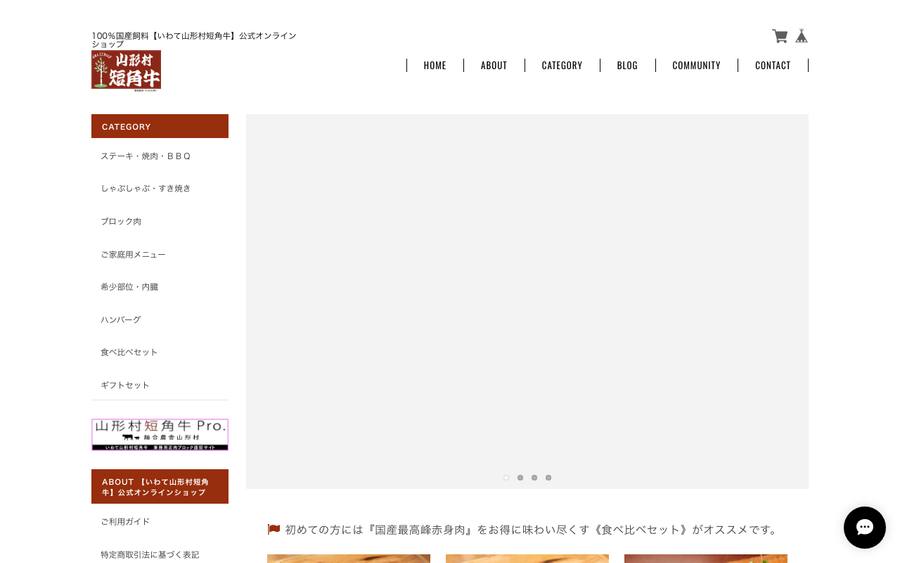This screenshot has height=563, width=900.
Task: Open the BLOG navigation item
Action: click(627, 65)
